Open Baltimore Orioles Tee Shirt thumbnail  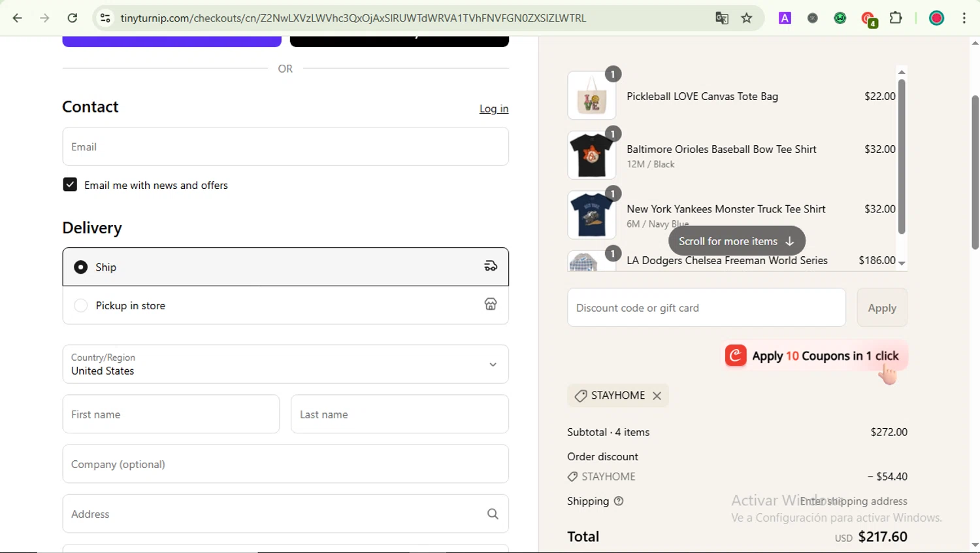[x=591, y=155]
